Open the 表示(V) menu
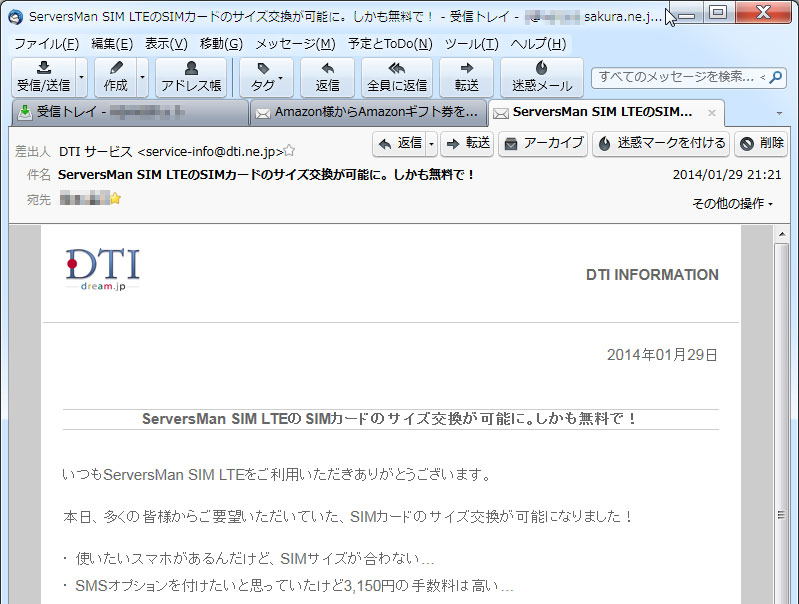 166,44
